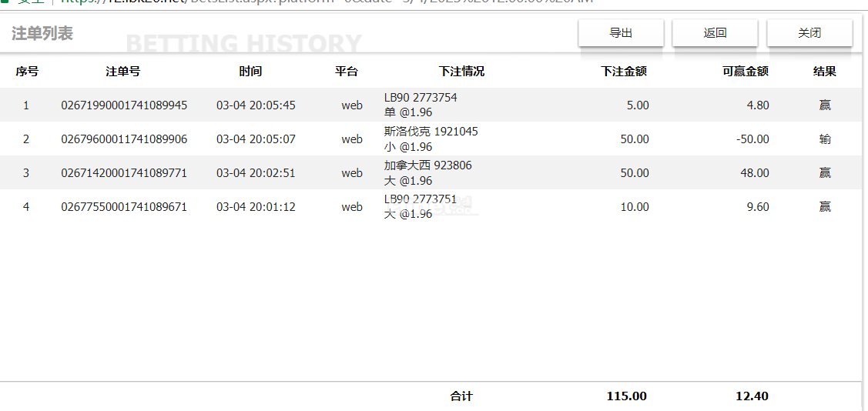Select bet number 02671990001741089945
The height and width of the screenshot is (411, 868).
click(x=124, y=105)
